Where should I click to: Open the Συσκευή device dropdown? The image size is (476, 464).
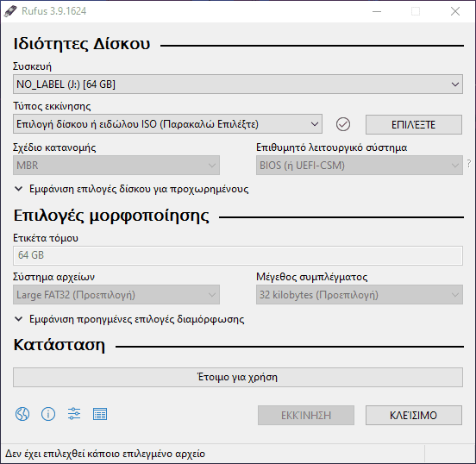pyautogui.click(x=238, y=85)
